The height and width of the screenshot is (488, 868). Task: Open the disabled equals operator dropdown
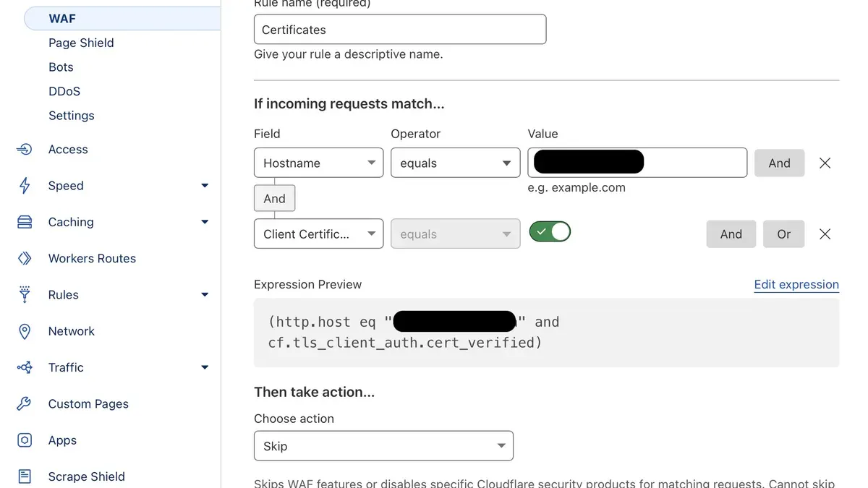click(x=455, y=234)
